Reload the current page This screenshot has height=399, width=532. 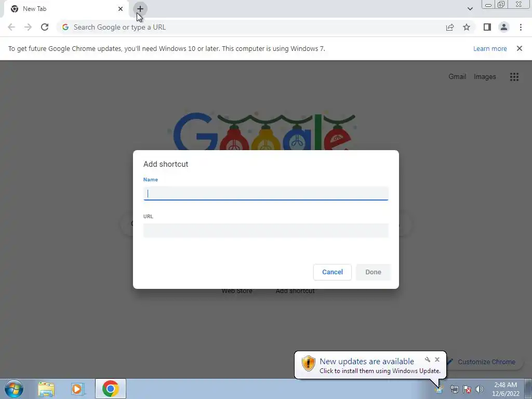45,27
